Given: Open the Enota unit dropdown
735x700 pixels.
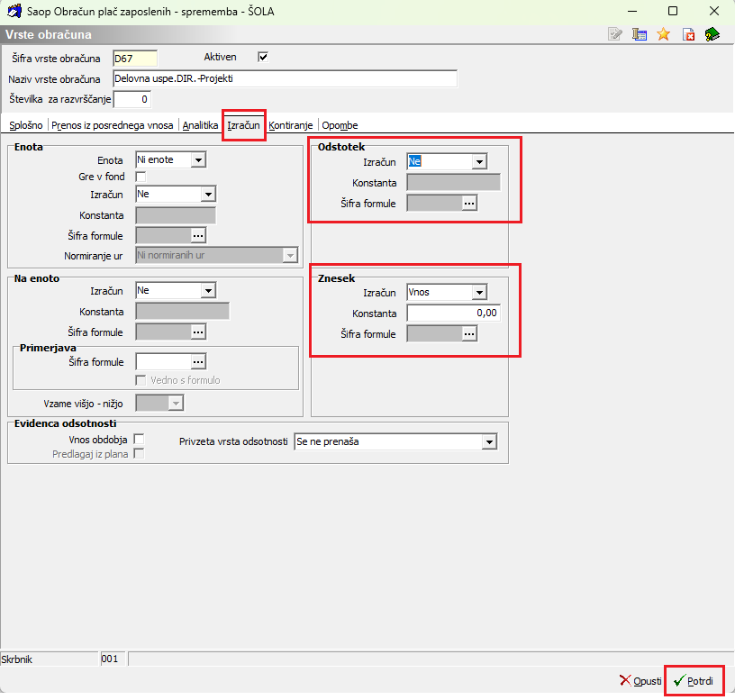Looking at the screenshot, I should (198, 159).
